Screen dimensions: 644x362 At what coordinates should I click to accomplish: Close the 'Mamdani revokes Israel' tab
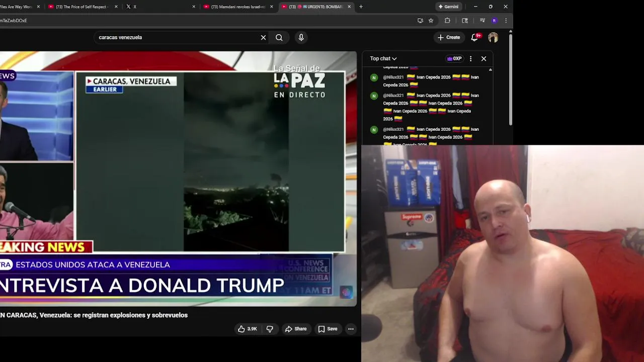[x=272, y=7]
